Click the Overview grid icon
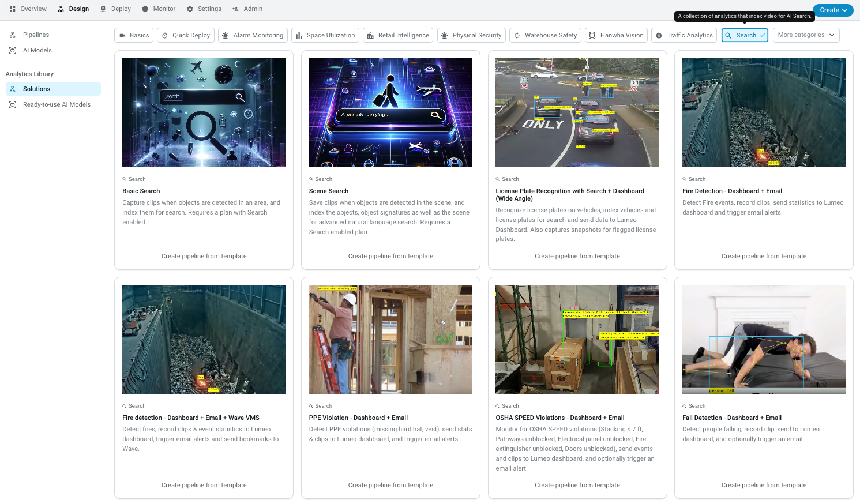 (x=13, y=9)
